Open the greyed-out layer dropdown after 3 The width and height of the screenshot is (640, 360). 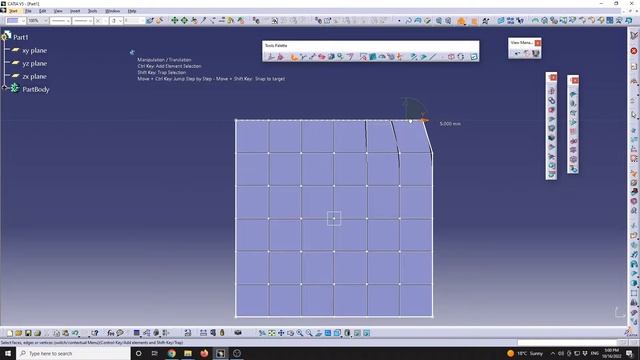[134, 20]
